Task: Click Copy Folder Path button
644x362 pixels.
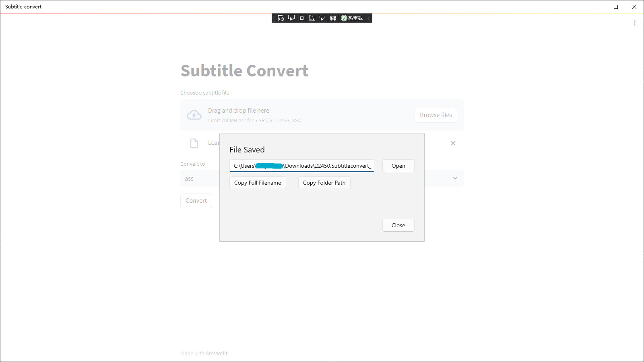Action: pyautogui.click(x=324, y=183)
